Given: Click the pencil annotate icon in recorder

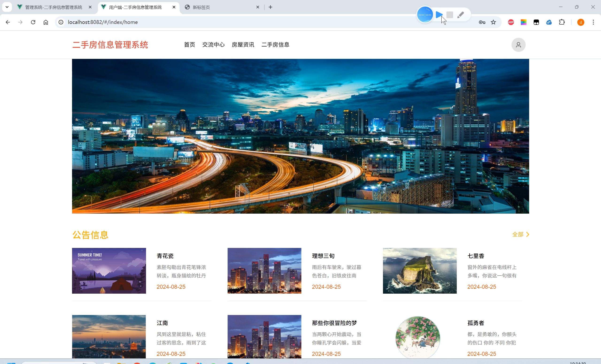Looking at the screenshot, I should coord(461,15).
